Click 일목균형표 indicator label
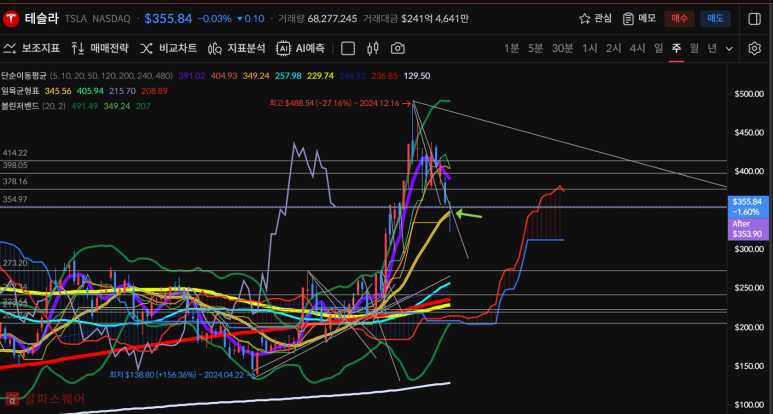 20,91
